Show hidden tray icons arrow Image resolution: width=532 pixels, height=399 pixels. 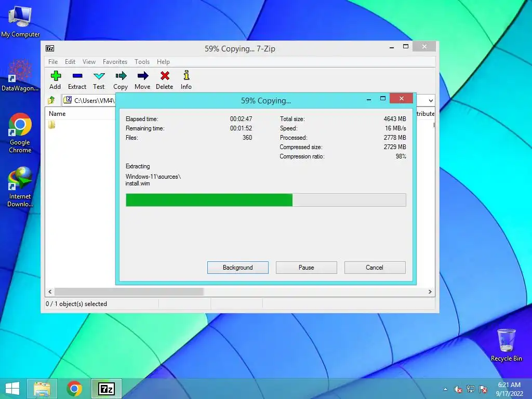(x=445, y=389)
